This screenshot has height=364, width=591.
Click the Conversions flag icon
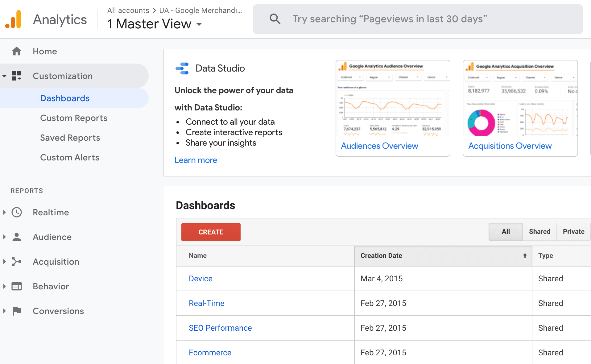pos(17,311)
